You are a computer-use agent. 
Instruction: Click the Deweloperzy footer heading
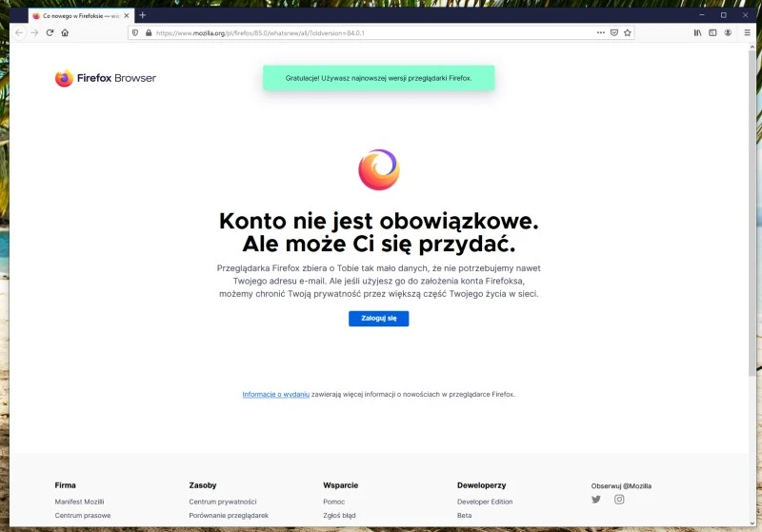[x=481, y=485]
